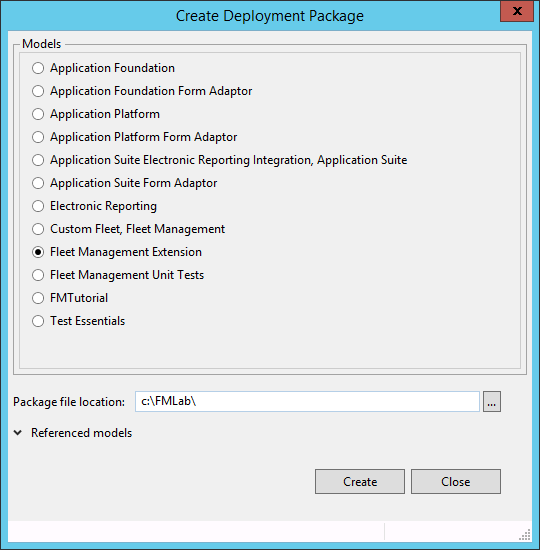Open the browse ellipsis button for package location
The width and height of the screenshot is (540, 550).
click(x=492, y=402)
